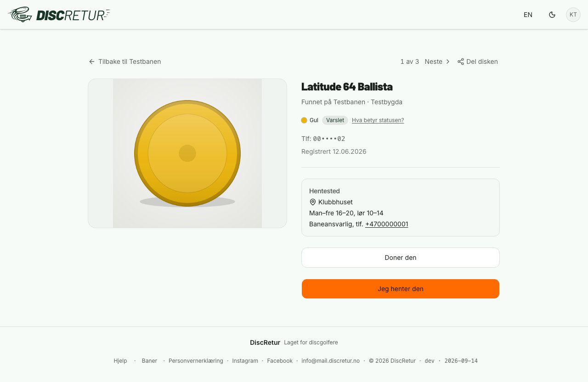Click the chevron next to Neste
The image size is (588, 382).
click(x=448, y=62)
